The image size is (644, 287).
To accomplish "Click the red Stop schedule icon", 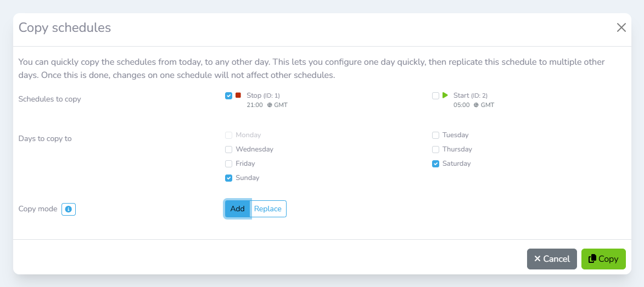I will click(238, 95).
